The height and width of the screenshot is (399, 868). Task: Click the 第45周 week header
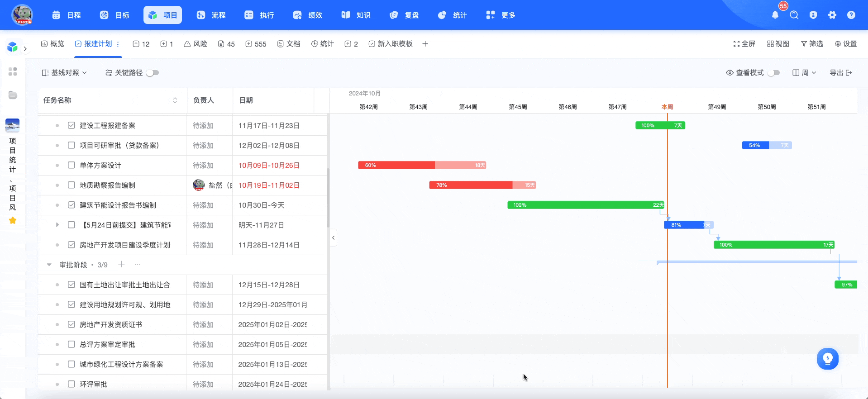tap(518, 107)
